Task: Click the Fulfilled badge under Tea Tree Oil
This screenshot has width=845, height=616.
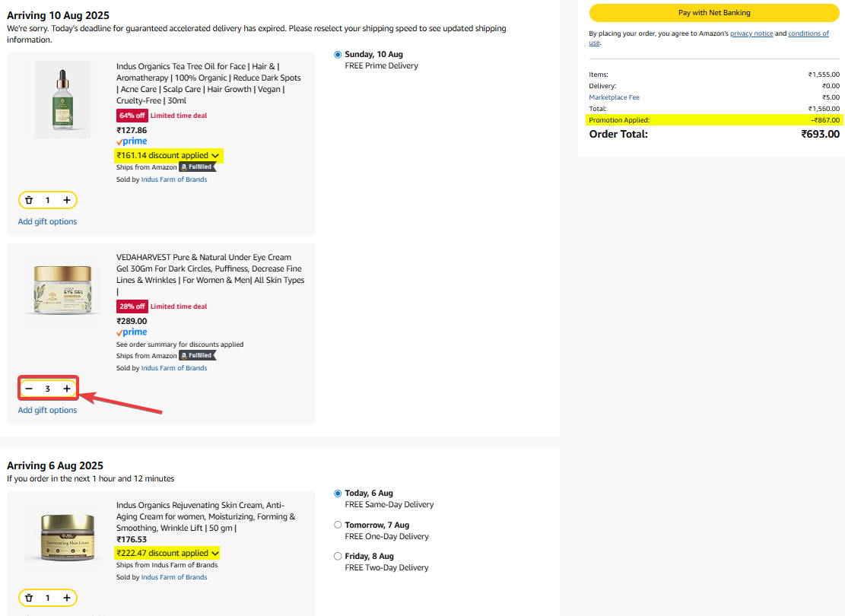Action: click(x=197, y=167)
